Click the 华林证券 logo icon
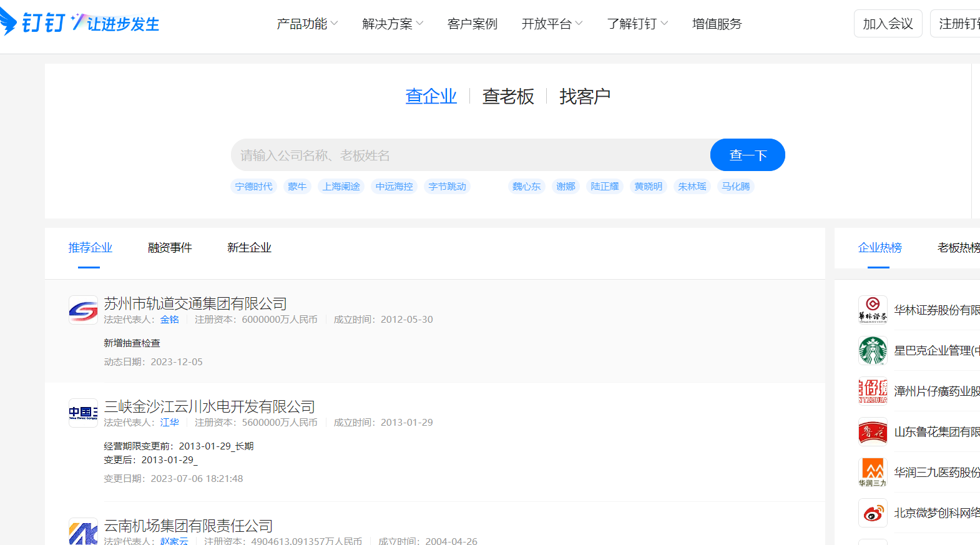Viewport: 980px width, 545px height. pos(873,310)
